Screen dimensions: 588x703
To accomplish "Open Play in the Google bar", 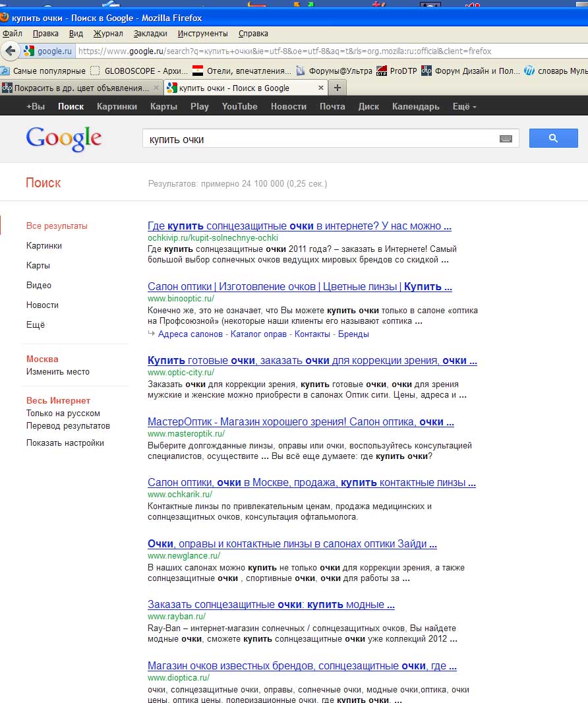I will tap(200, 107).
